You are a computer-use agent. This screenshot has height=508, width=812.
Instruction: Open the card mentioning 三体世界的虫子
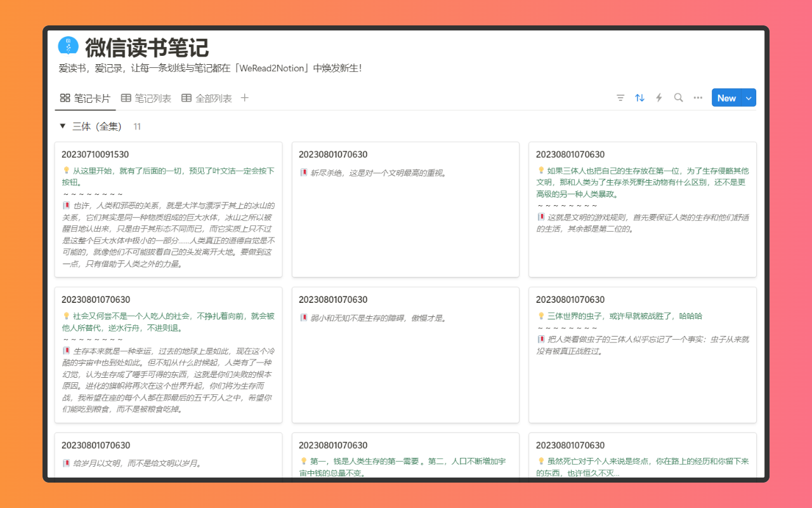click(x=642, y=356)
